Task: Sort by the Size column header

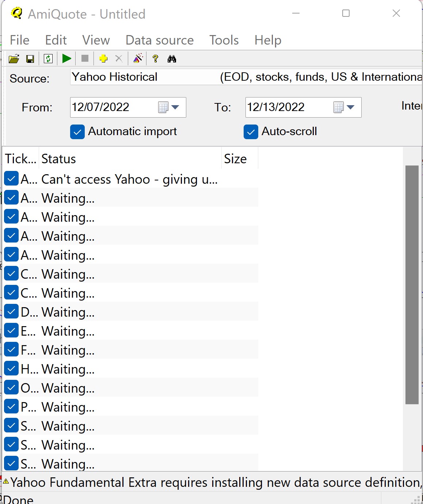Action: click(x=240, y=159)
